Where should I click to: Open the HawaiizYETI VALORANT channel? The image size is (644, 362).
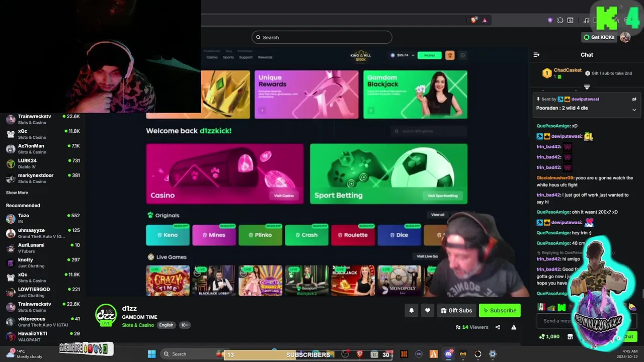43,336
